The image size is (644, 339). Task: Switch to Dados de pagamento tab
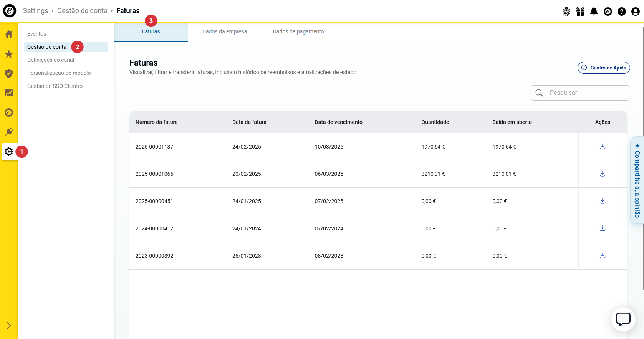[x=298, y=32]
